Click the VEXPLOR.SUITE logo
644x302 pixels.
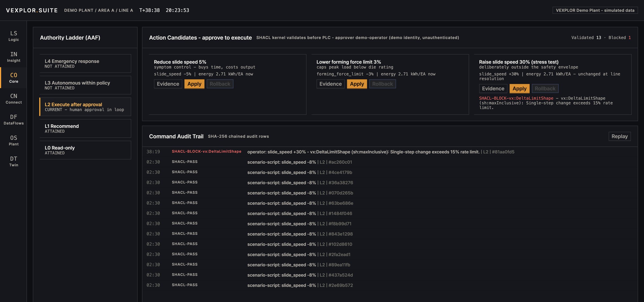click(x=32, y=10)
